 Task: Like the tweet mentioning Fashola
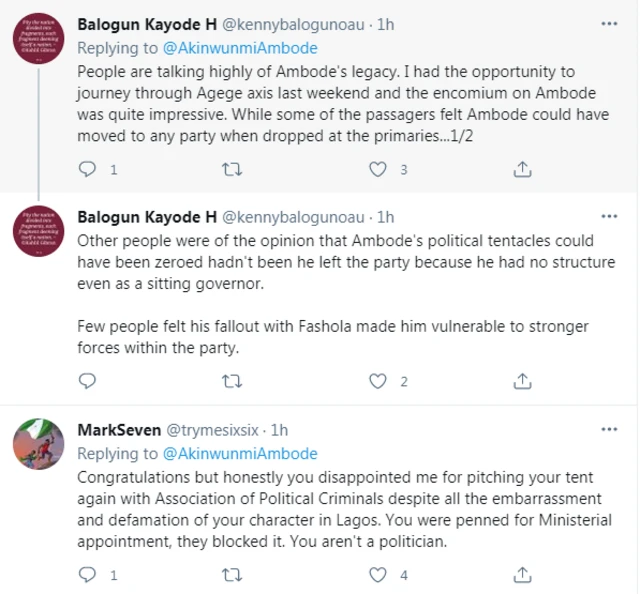377,381
